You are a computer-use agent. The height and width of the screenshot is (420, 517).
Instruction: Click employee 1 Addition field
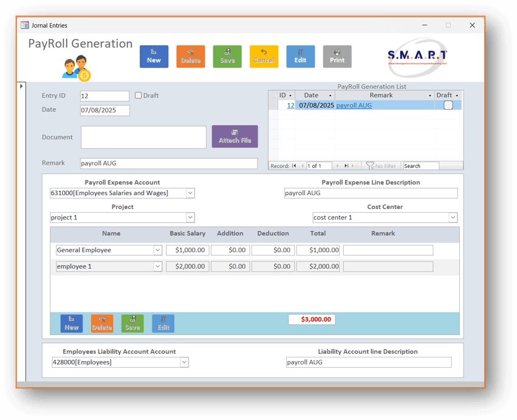[x=230, y=266]
